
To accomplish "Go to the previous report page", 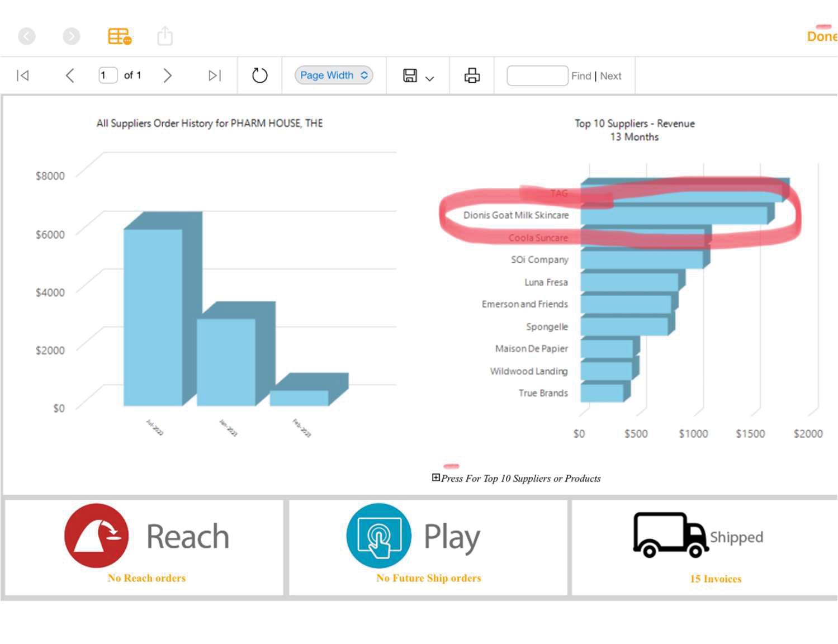I will pyautogui.click(x=70, y=75).
